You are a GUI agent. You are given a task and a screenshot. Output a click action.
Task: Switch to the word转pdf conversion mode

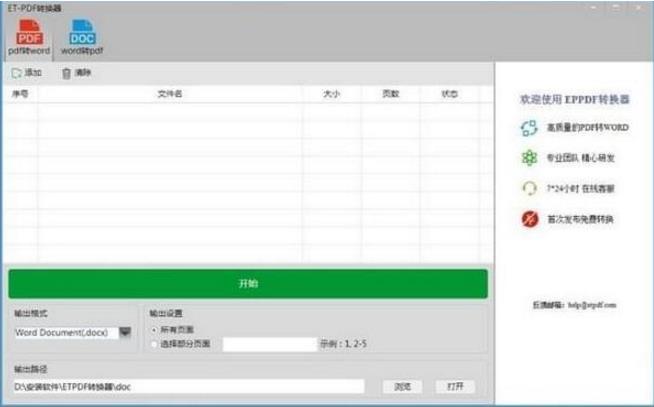[x=83, y=36]
